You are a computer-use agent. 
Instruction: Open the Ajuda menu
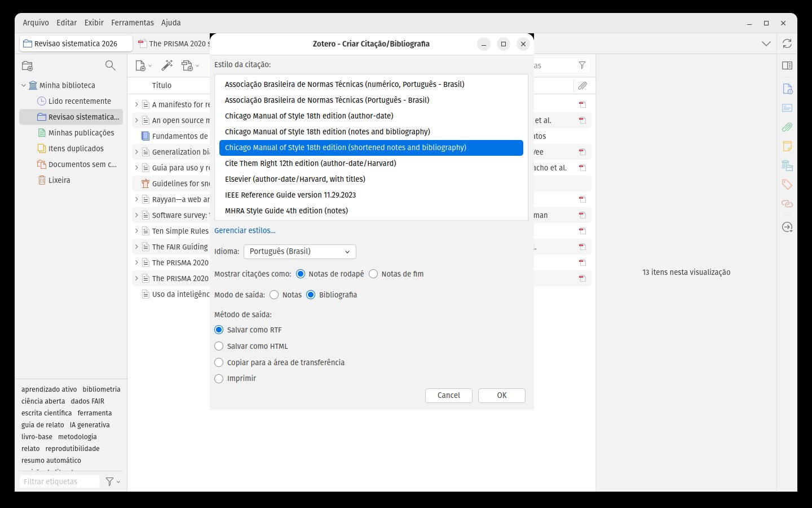(x=171, y=23)
